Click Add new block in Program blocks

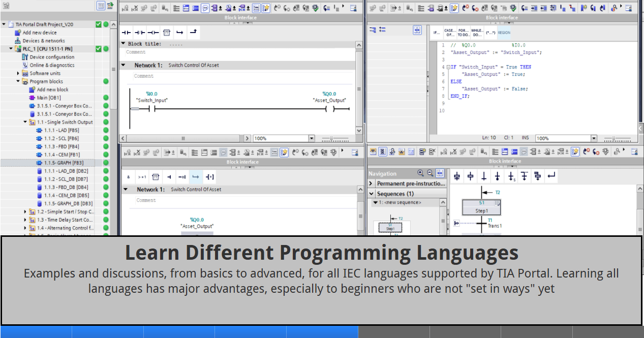pyautogui.click(x=52, y=89)
